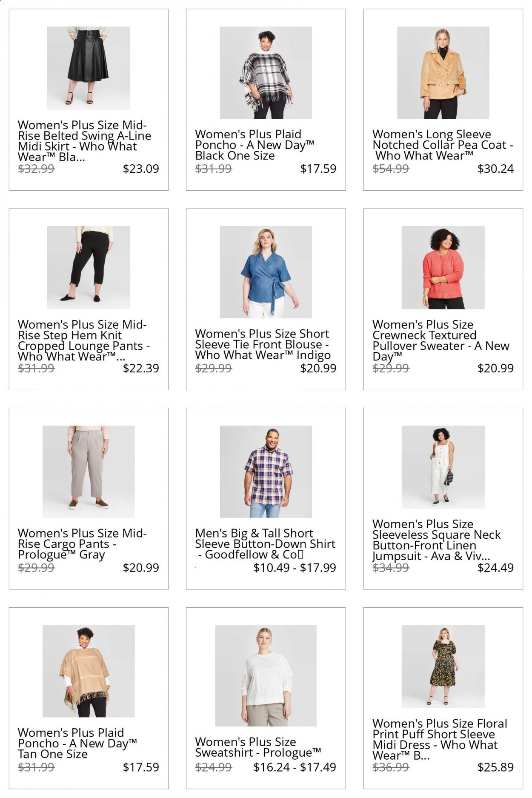The image size is (532, 798).
Task: Click the $23.09 midi skirt sale price
Action: point(141,169)
